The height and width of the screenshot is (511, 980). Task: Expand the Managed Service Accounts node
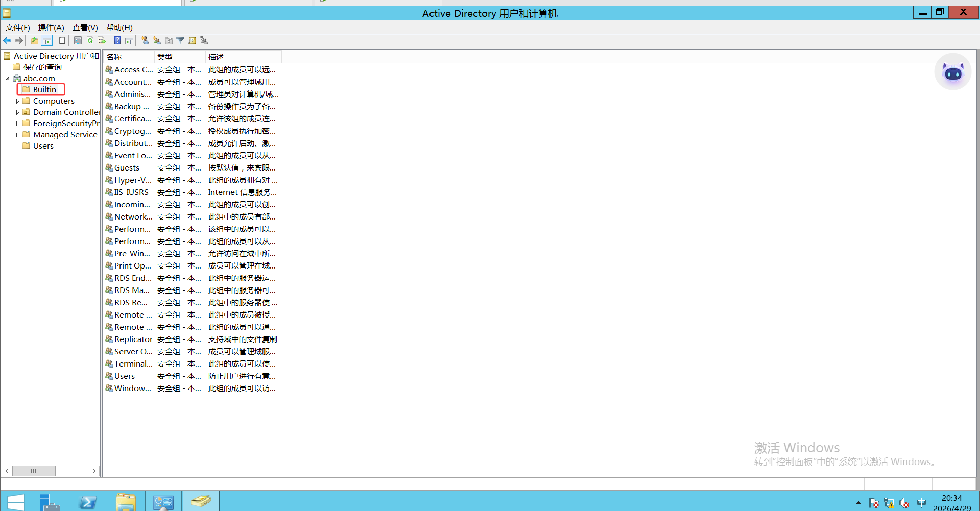[17, 135]
